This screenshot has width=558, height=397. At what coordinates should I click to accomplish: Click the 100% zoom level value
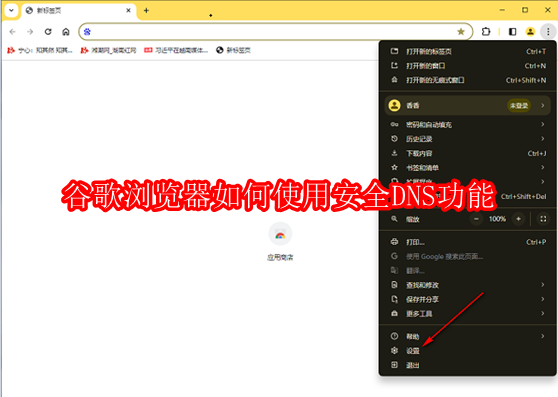click(498, 219)
